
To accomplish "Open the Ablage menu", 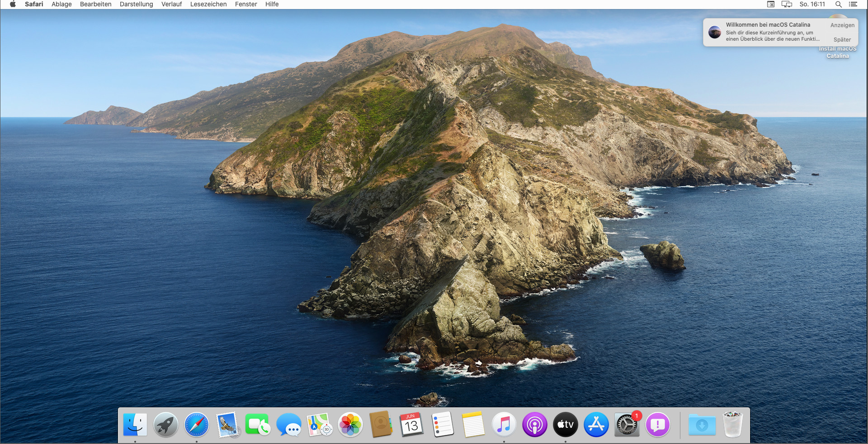I will (x=61, y=4).
